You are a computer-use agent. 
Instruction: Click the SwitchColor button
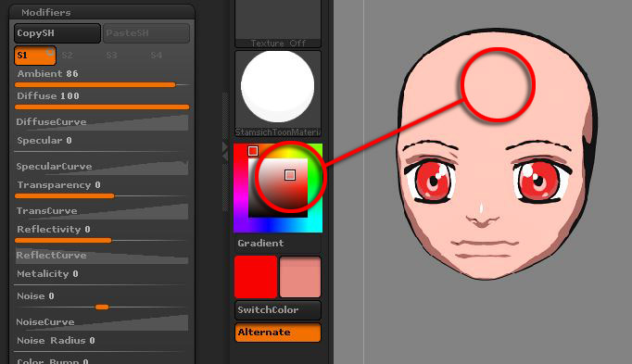(x=278, y=310)
